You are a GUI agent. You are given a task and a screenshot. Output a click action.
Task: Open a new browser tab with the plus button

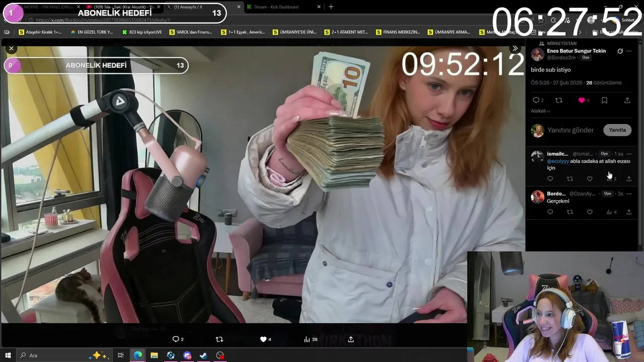point(331,7)
